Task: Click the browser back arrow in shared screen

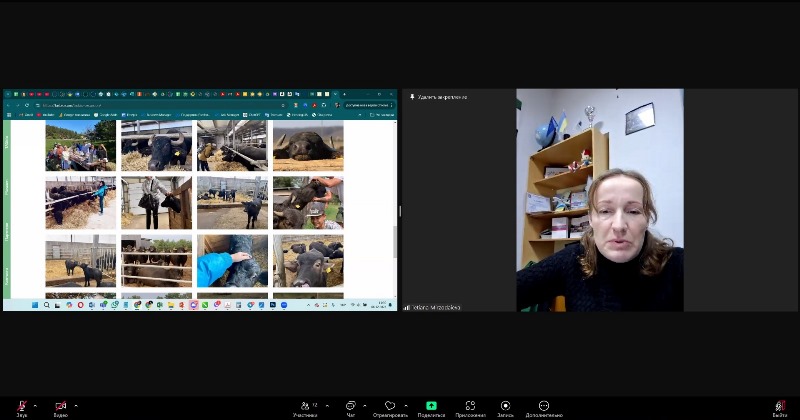Action: click(8, 105)
